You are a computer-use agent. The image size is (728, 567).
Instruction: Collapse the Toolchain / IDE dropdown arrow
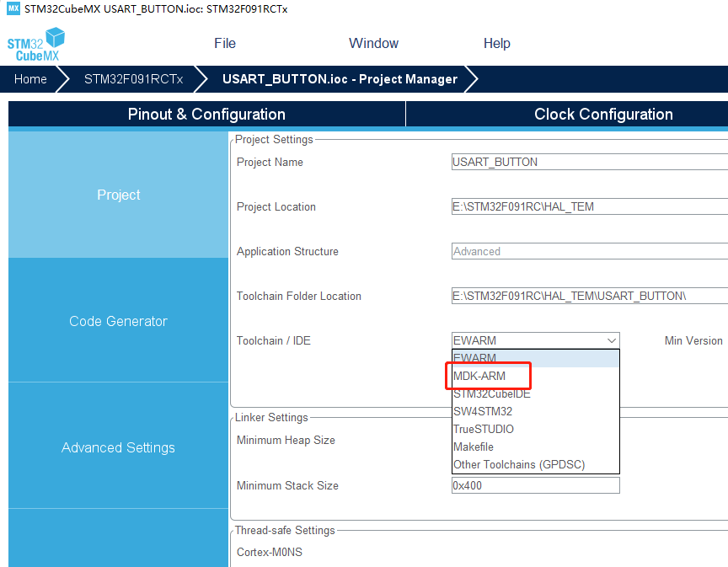(x=612, y=340)
